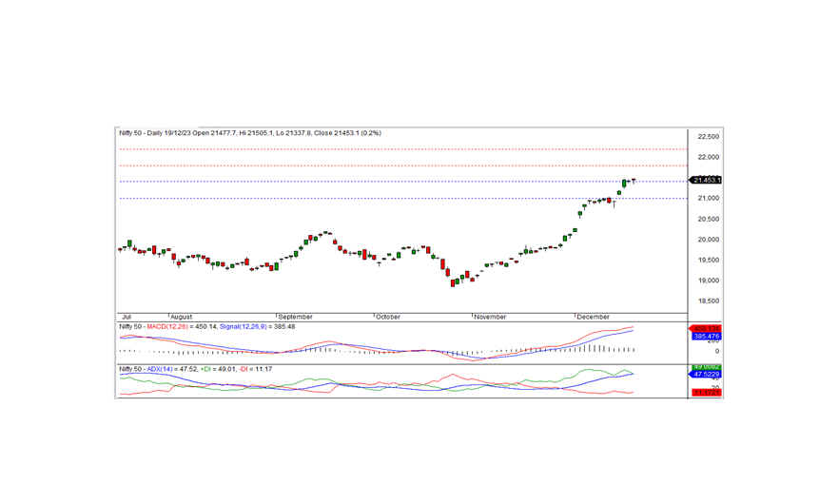839x504 pixels.
Task: Click the blue 47.5229 ADX value tag
Action: 706,375
